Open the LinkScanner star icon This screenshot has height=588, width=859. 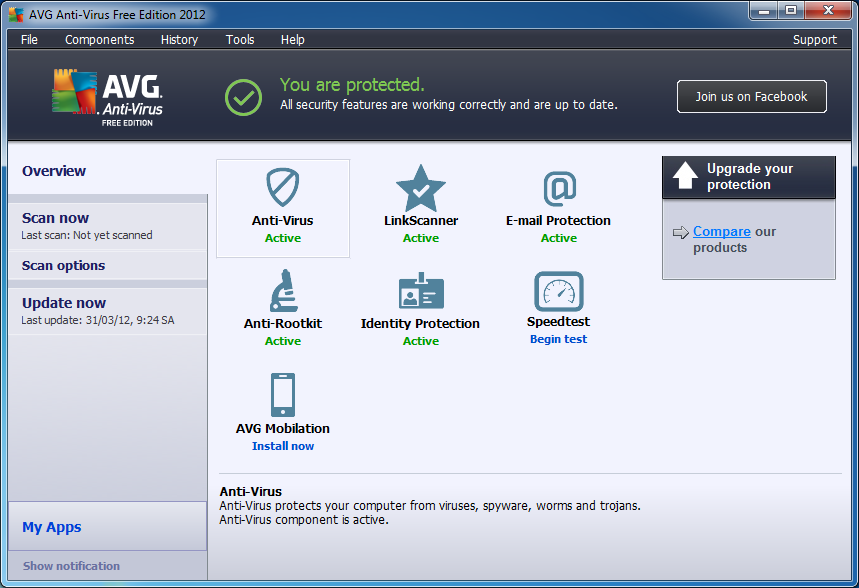pos(421,188)
